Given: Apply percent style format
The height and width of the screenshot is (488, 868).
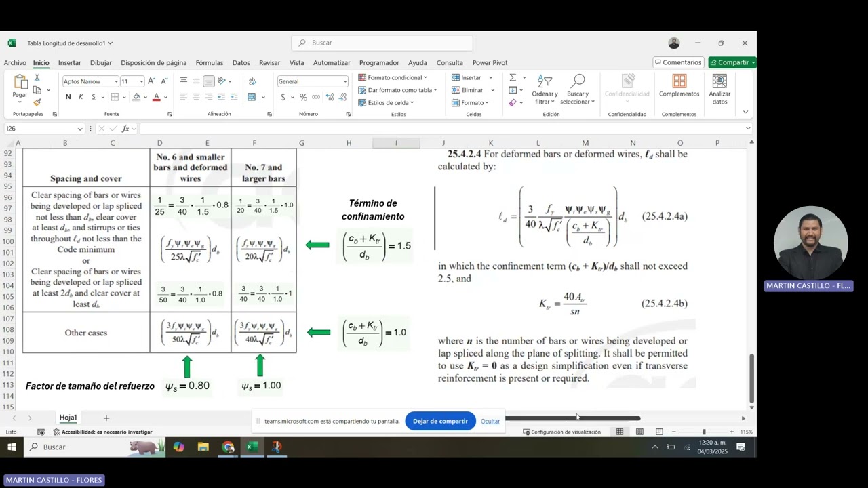Looking at the screenshot, I should 303,97.
